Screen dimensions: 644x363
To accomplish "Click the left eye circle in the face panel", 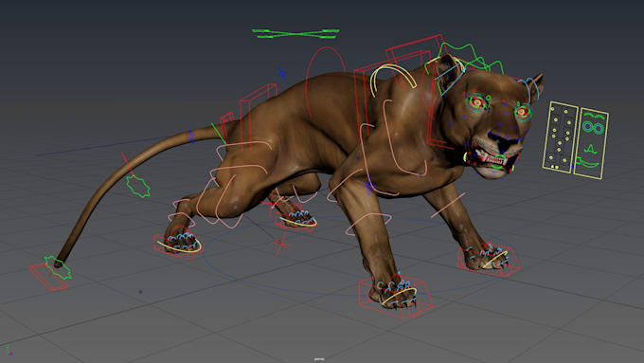I will click(x=588, y=127).
